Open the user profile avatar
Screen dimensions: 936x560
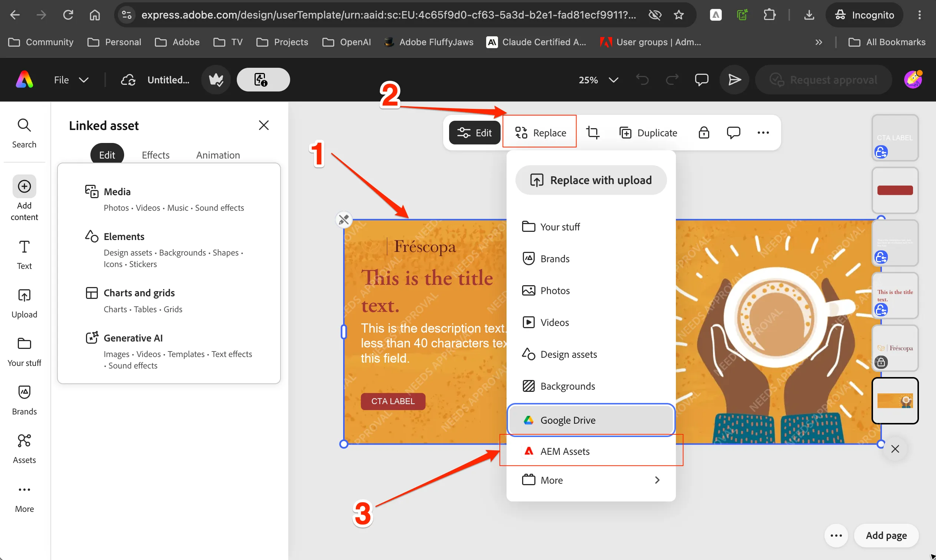click(x=913, y=80)
